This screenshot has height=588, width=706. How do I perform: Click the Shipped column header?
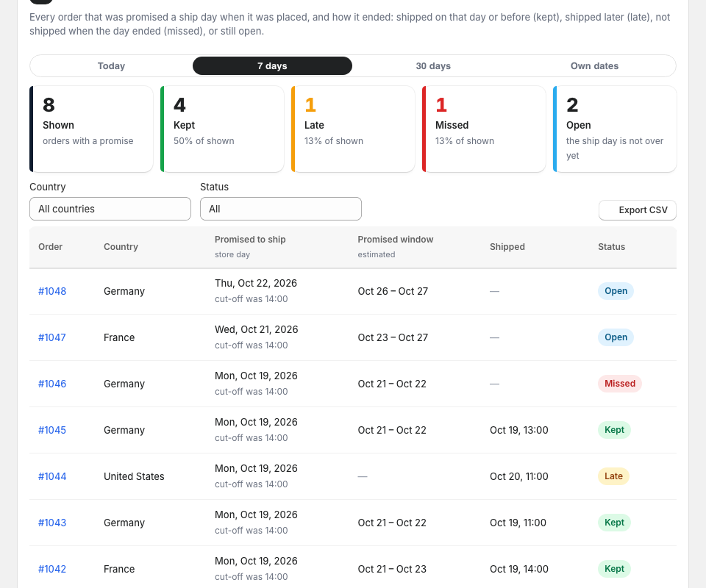(x=507, y=247)
